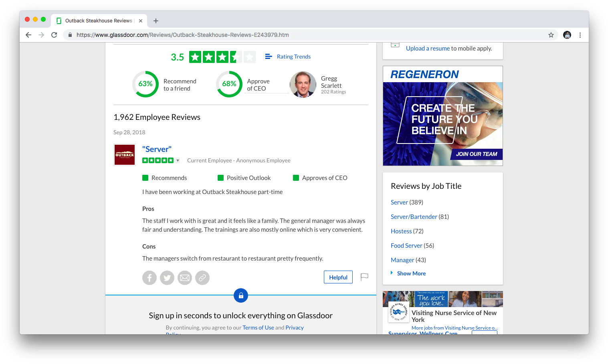Expand the review star rating breakdown arrow

point(178,161)
